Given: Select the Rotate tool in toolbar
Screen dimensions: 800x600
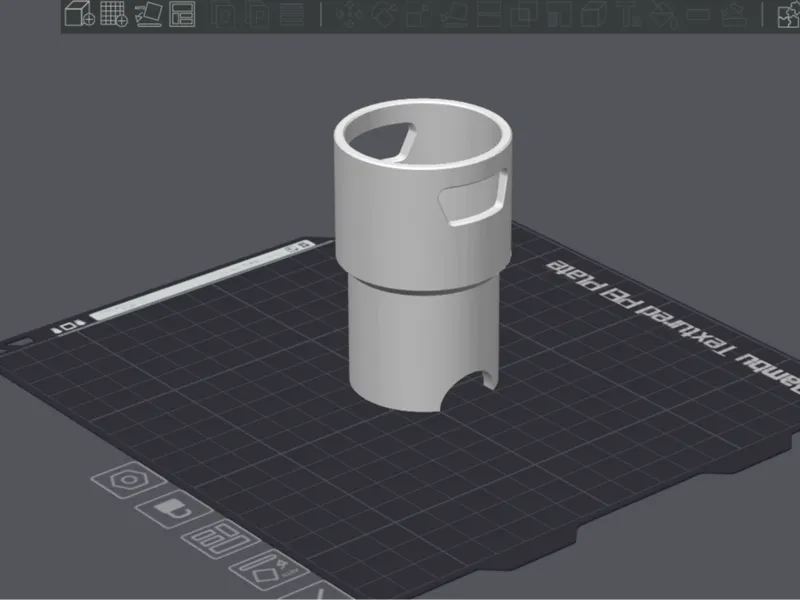Looking at the screenshot, I should click(x=383, y=14).
